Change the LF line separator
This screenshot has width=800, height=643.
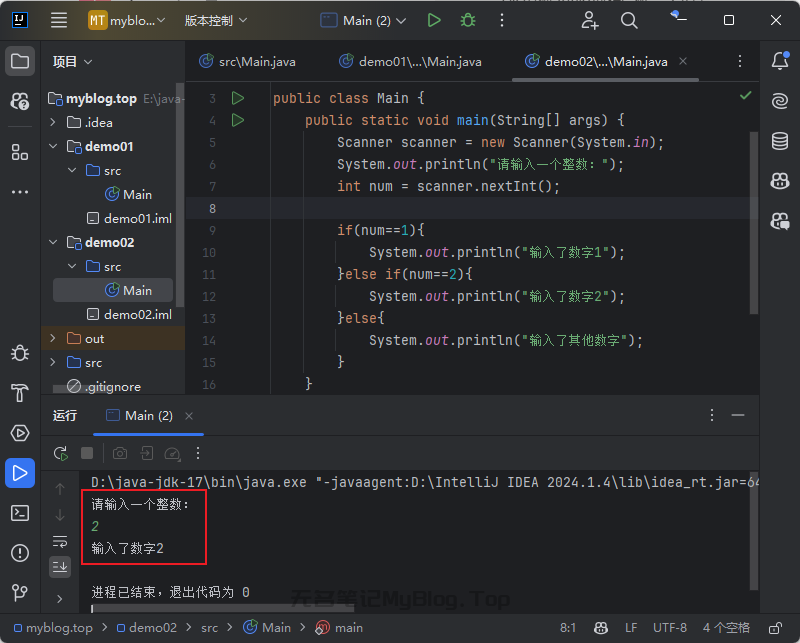[x=631, y=628]
